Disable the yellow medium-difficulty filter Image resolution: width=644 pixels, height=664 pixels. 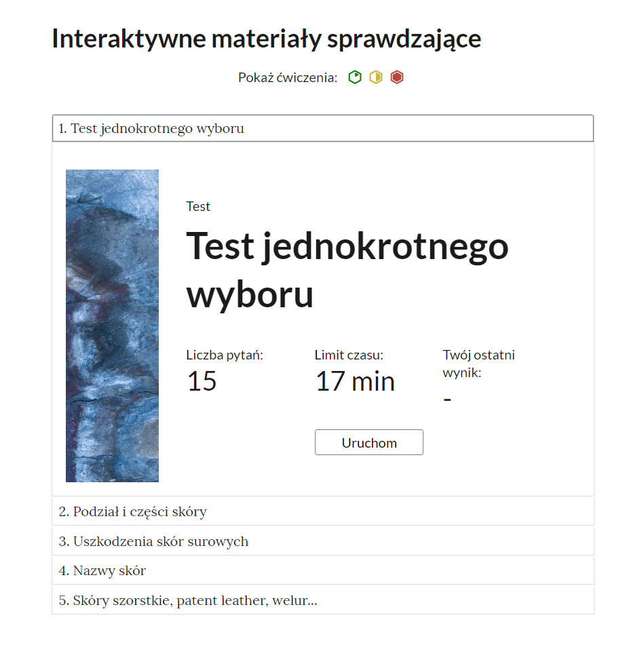pos(375,77)
